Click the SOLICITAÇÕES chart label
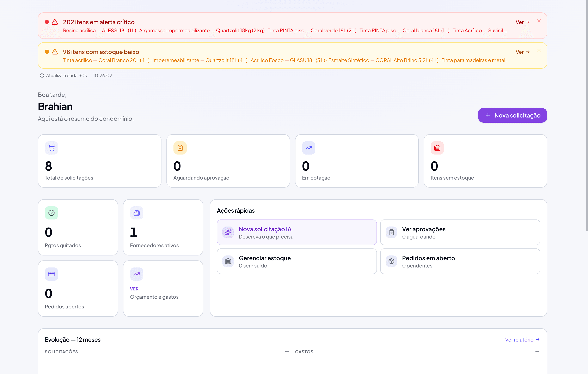Screen dimensions: 588x374 coord(61,352)
